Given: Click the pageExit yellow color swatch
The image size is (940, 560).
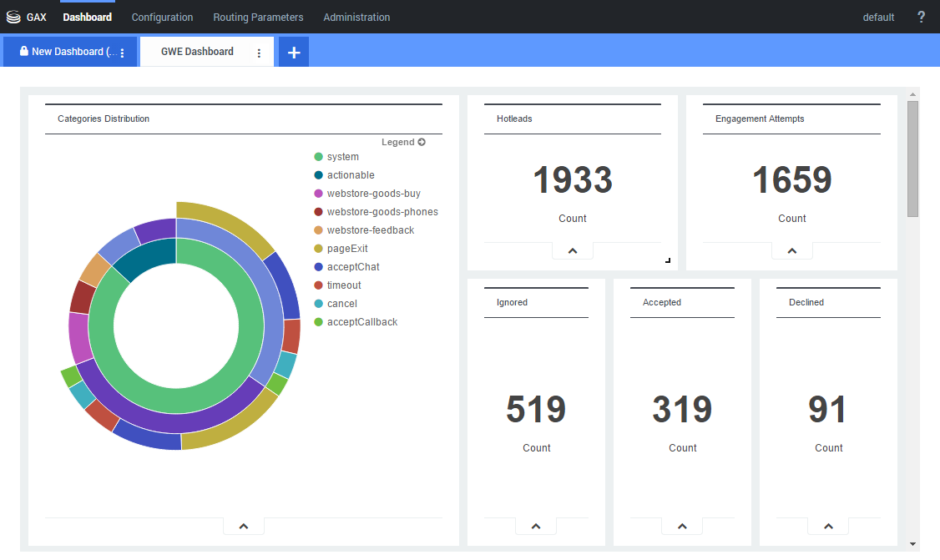Looking at the screenshot, I should pos(318,249).
